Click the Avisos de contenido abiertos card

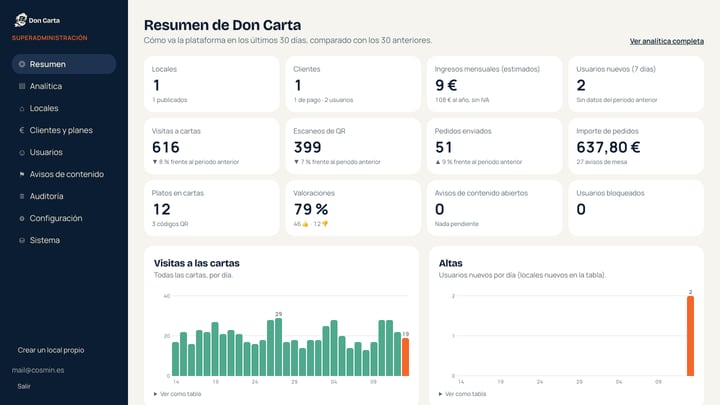point(495,208)
